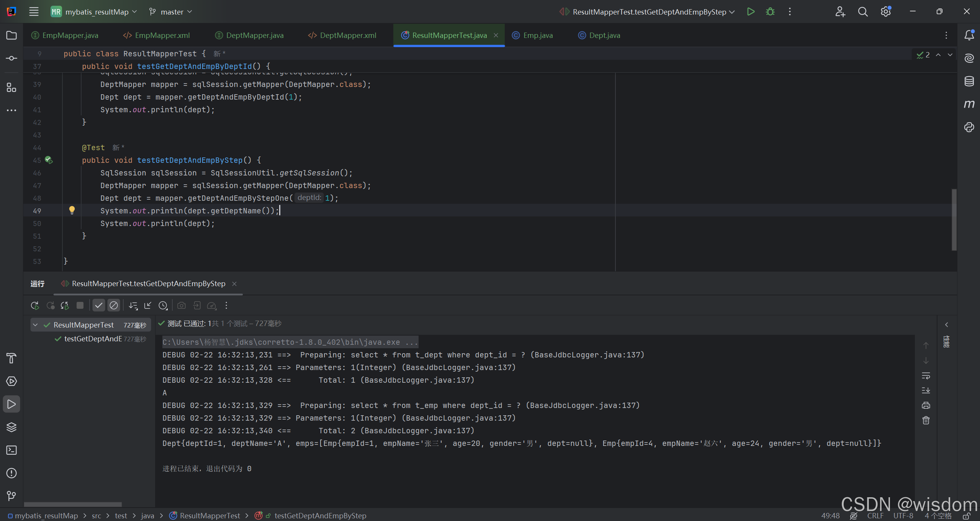Image resolution: width=980 pixels, height=521 pixels.
Task: Collapse the ResultMapperTest tree node
Action: [35, 325]
